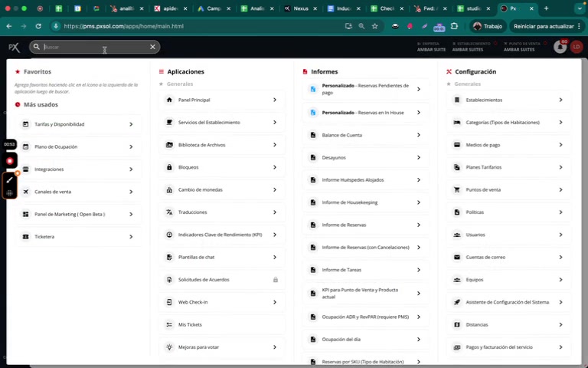Viewport: 588px width, 368px height.
Task: Open Solicitudes de Acuerdos entry
Action: click(x=222, y=280)
